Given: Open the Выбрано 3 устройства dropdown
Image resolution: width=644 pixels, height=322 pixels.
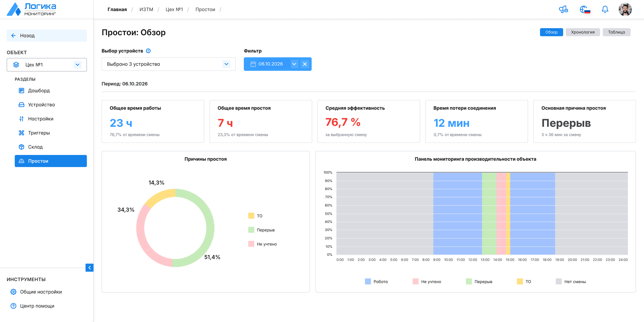Looking at the screenshot, I should [168, 64].
